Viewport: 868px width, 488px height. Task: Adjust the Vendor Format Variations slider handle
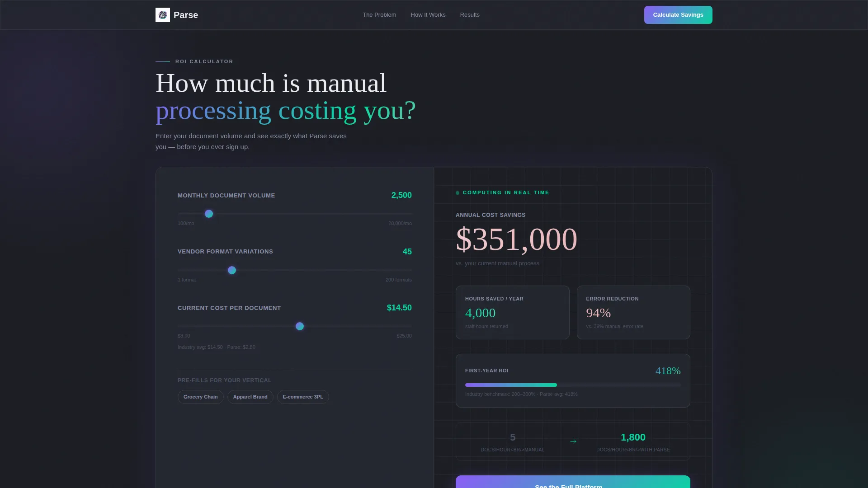[x=232, y=270]
